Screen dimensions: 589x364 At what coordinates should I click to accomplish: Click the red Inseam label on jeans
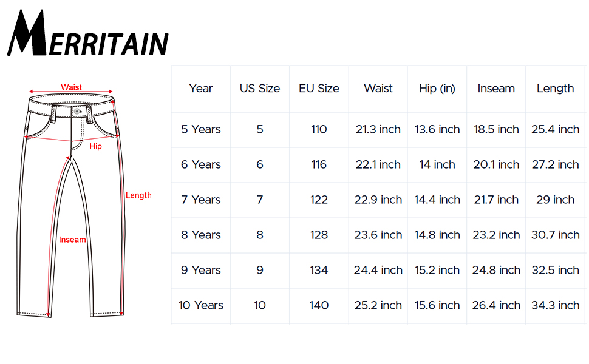coord(72,240)
